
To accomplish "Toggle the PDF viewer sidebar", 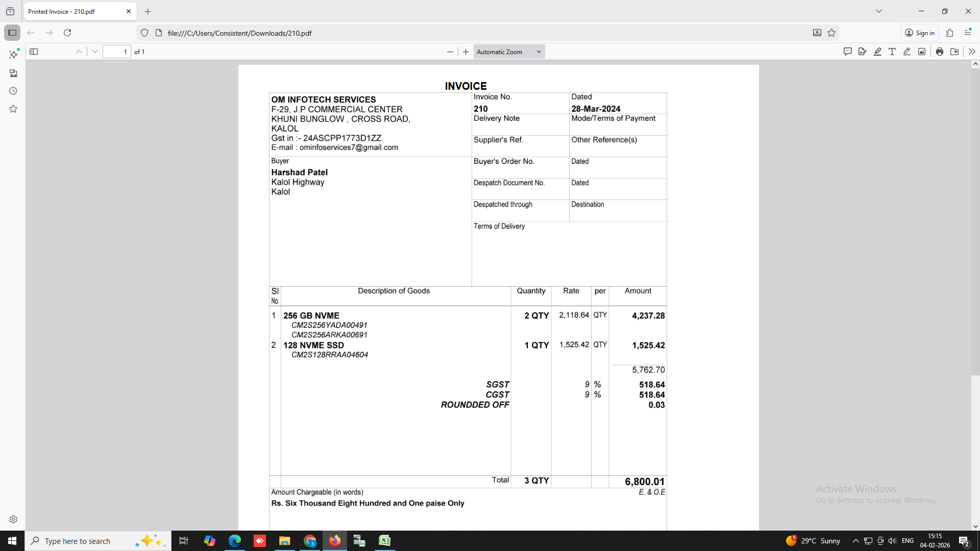I will [x=34, y=52].
